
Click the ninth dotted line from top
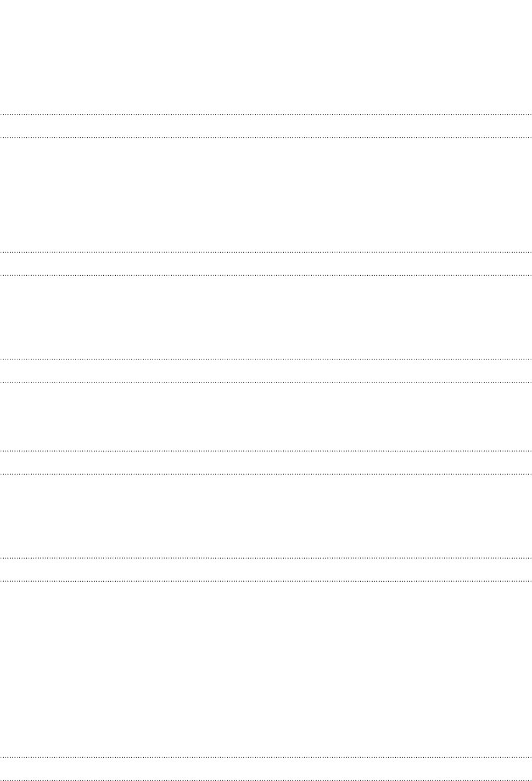(266, 558)
